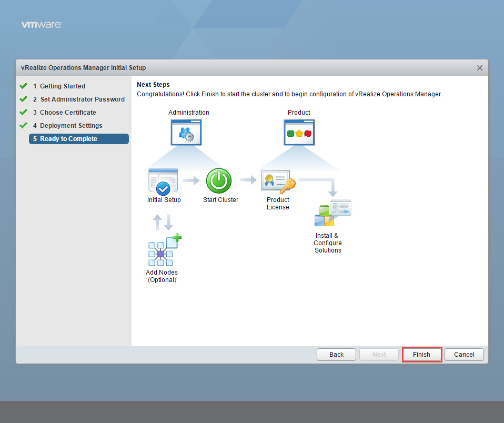504x423 pixels.
Task: Cancel the initial setup wizard
Action: point(464,355)
